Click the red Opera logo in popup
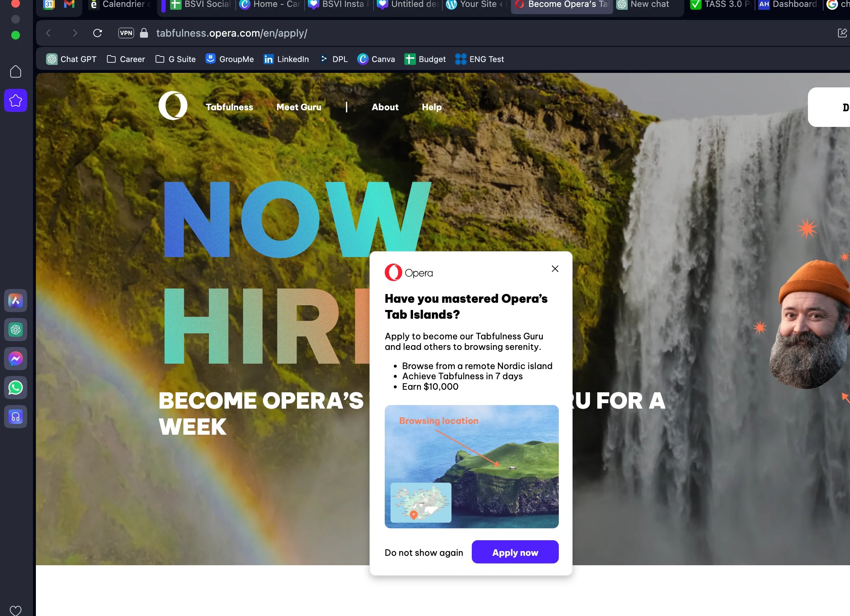The width and height of the screenshot is (850, 616). (409, 272)
